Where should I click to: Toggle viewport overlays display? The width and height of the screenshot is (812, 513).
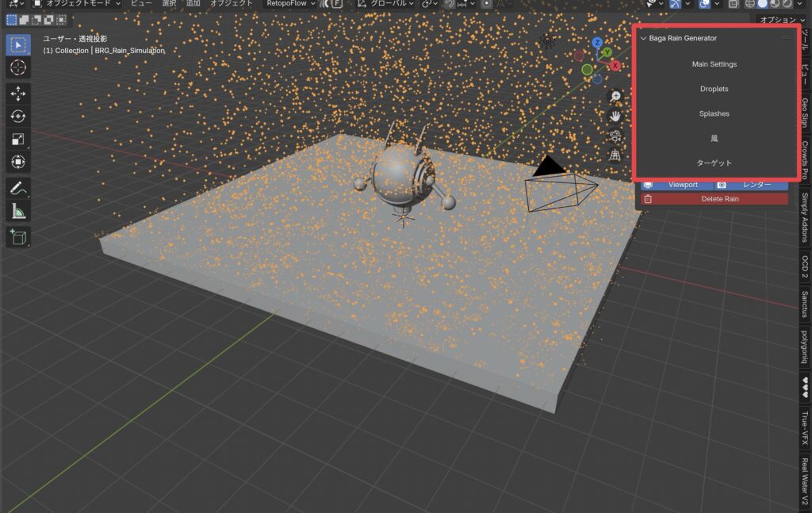coord(704,4)
